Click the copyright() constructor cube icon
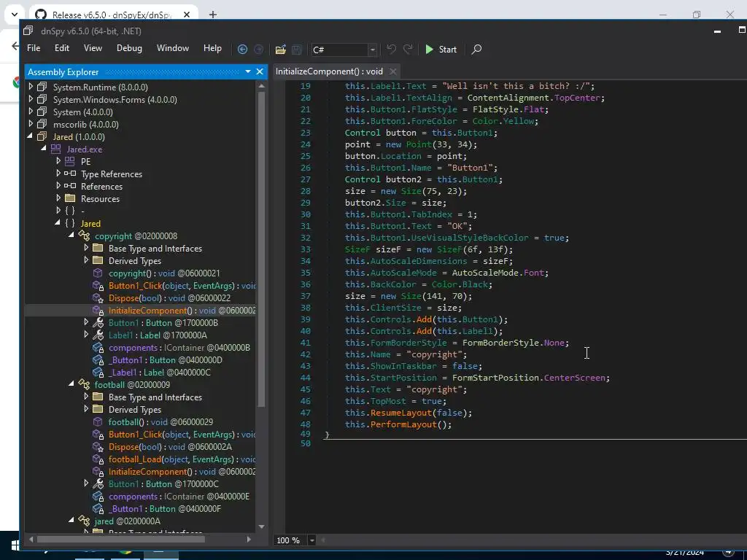The height and width of the screenshot is (560, 747). pos(98,273)
